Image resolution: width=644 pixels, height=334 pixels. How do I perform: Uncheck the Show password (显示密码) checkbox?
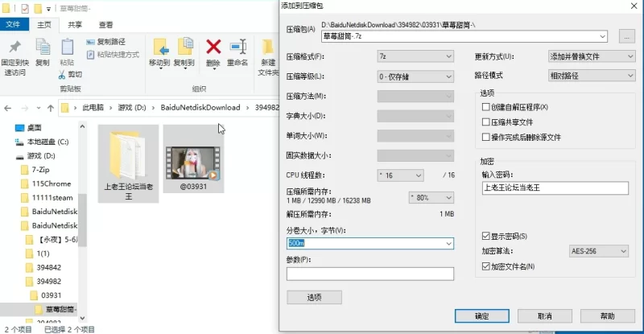(485, 236)
